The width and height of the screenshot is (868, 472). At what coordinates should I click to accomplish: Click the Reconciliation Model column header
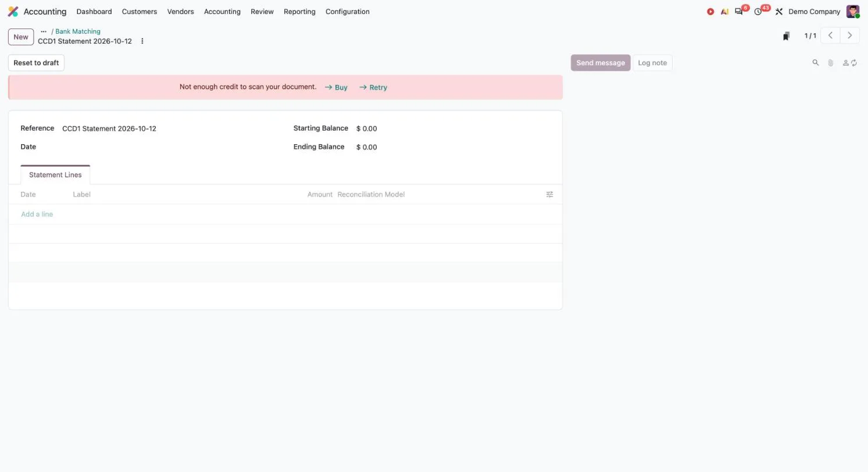tap(371, 194)
